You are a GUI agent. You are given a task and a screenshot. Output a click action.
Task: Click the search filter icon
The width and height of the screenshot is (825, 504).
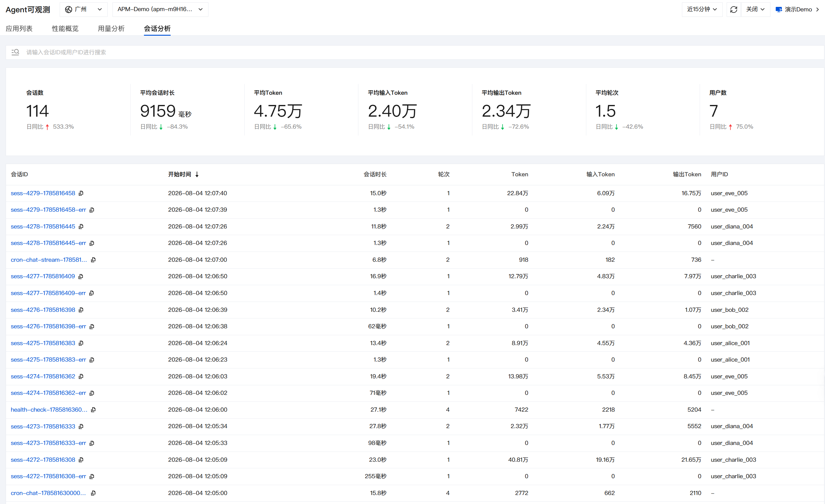coord(15,52)
